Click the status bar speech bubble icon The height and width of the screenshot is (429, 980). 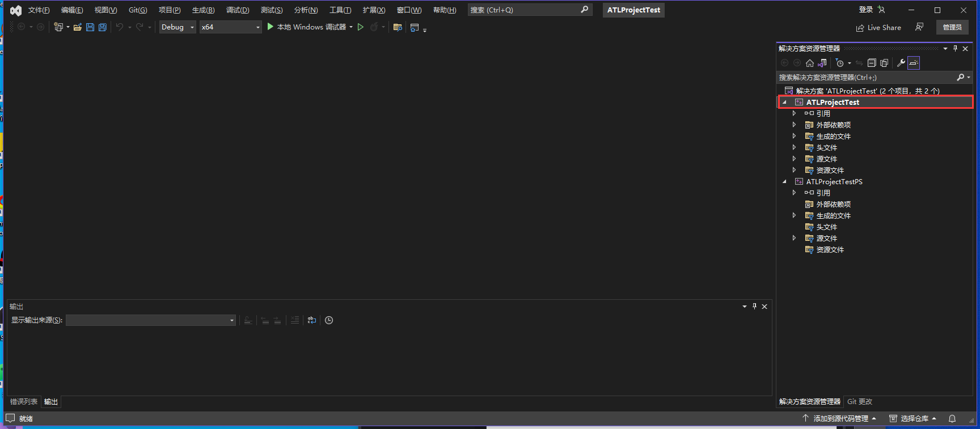[10, 418]
